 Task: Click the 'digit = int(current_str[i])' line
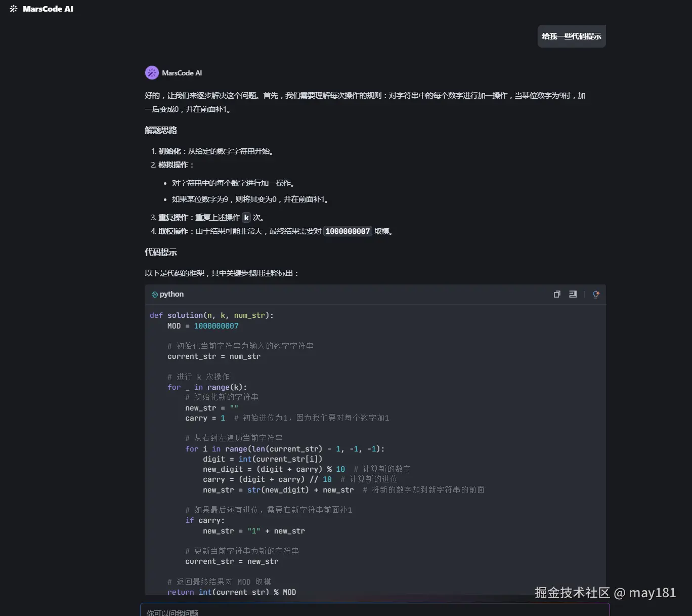(x=263, y=459)
